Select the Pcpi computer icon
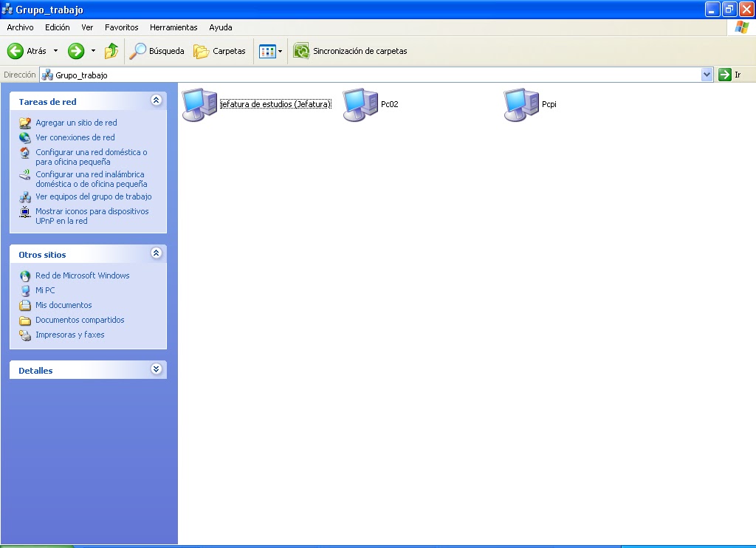 (521, 104)
